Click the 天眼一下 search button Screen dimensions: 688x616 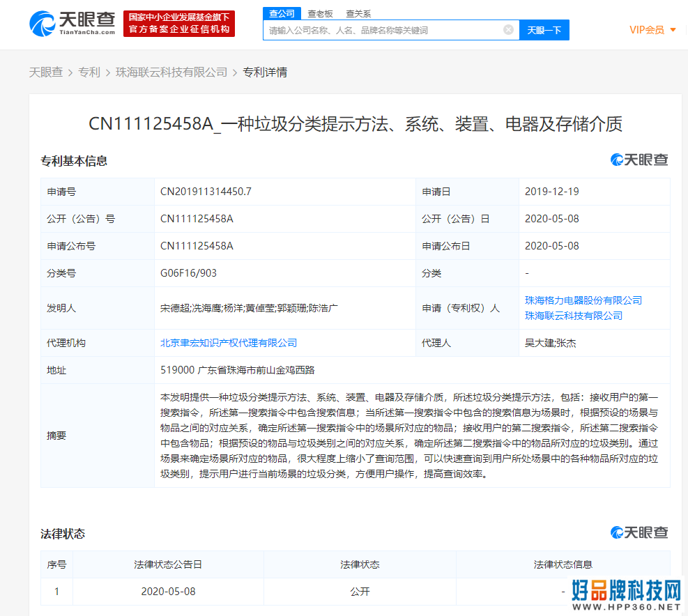(x=544, y=30)
